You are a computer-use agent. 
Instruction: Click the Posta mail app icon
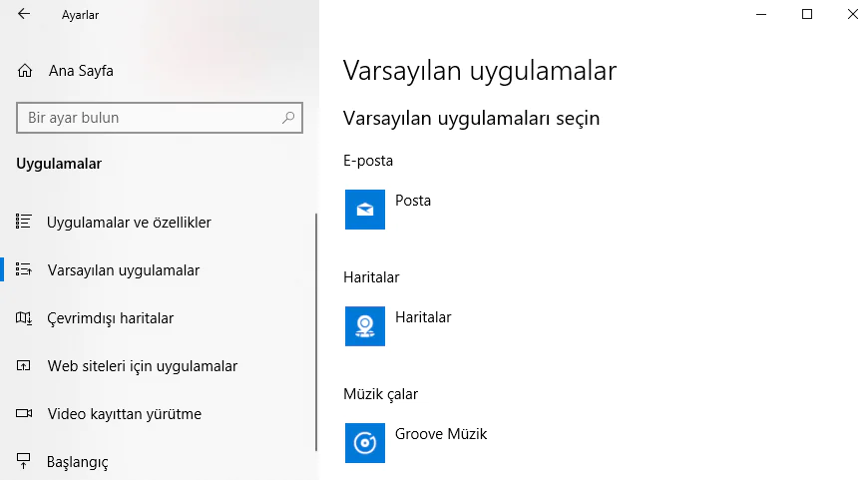tap(365, 210)
